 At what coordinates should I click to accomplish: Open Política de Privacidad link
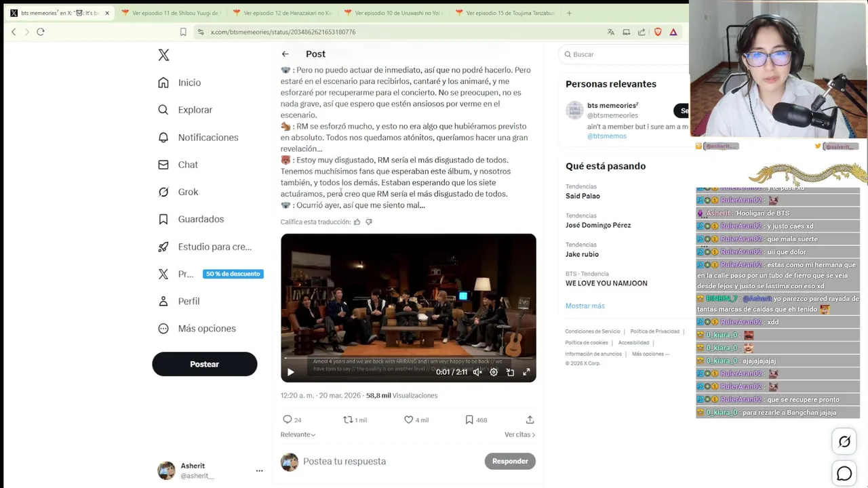654,331
